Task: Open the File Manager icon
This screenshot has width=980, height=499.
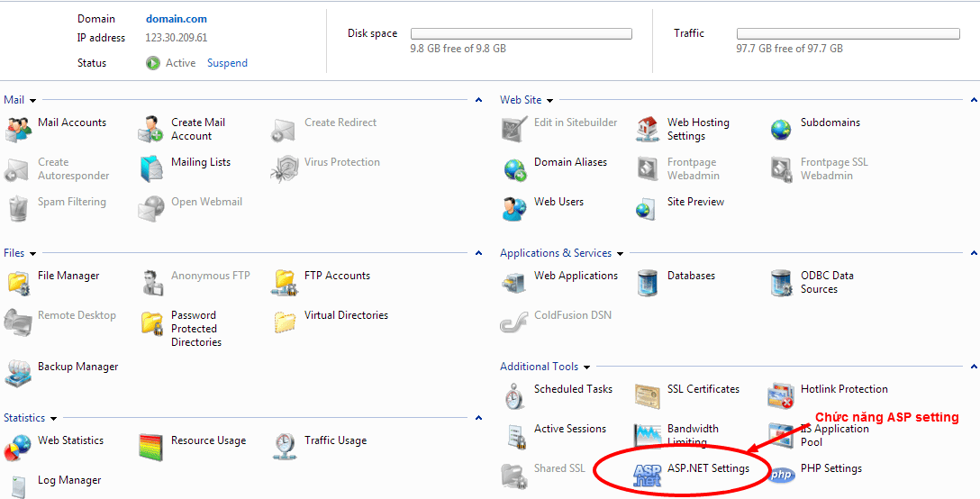Action: (19, 282)
